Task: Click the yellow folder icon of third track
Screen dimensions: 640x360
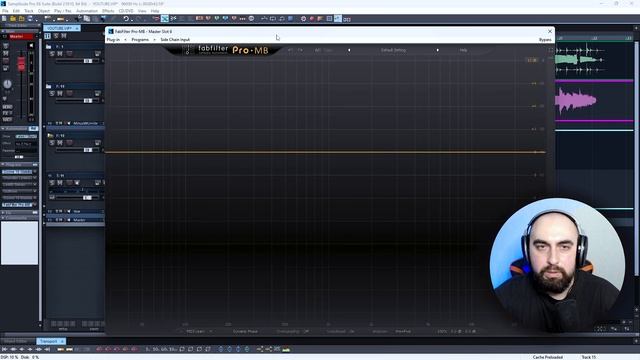Action: [x=50, y=136]
